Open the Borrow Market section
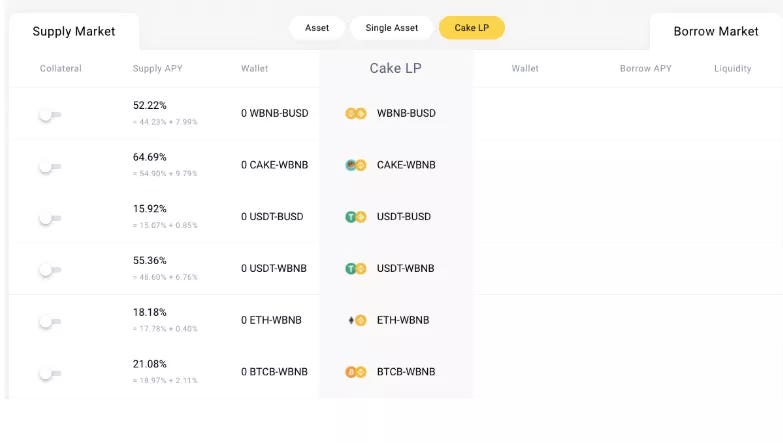 click(716, 31)
